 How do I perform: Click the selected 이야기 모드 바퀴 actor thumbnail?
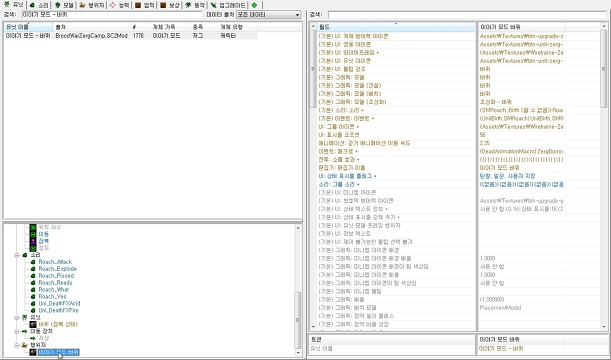coord(33,352)
